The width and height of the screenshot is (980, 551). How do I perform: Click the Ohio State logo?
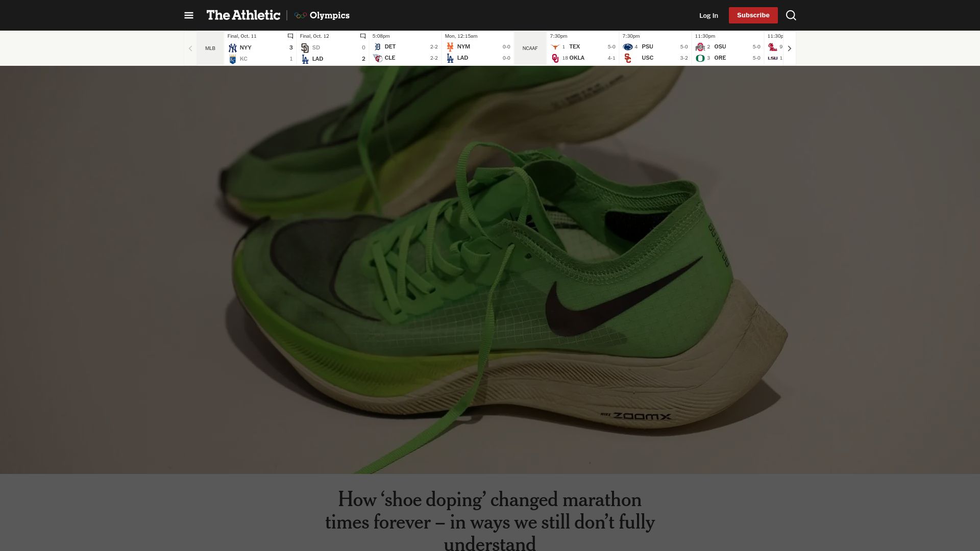pos(700,46)
